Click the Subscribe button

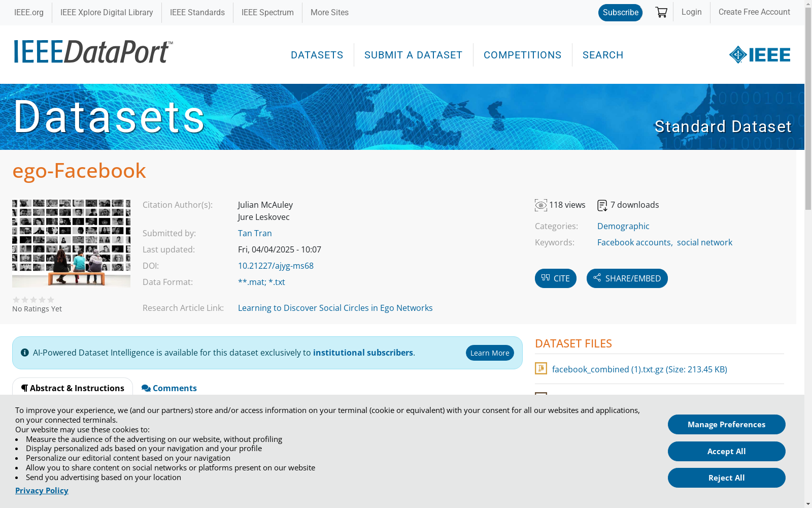[x=620, y=13]
